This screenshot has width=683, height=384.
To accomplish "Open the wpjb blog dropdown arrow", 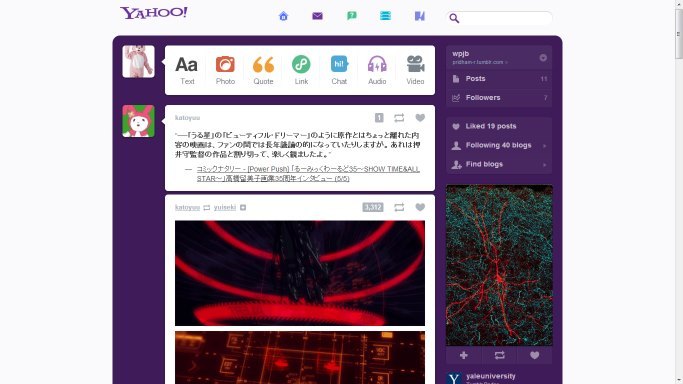I will [x=543, y=57].
